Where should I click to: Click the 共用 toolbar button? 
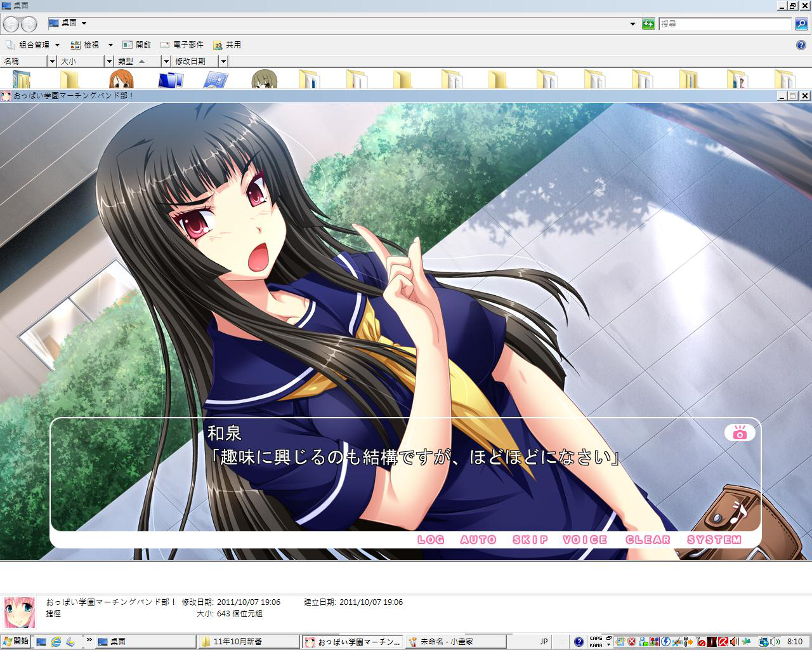[227, 45]
